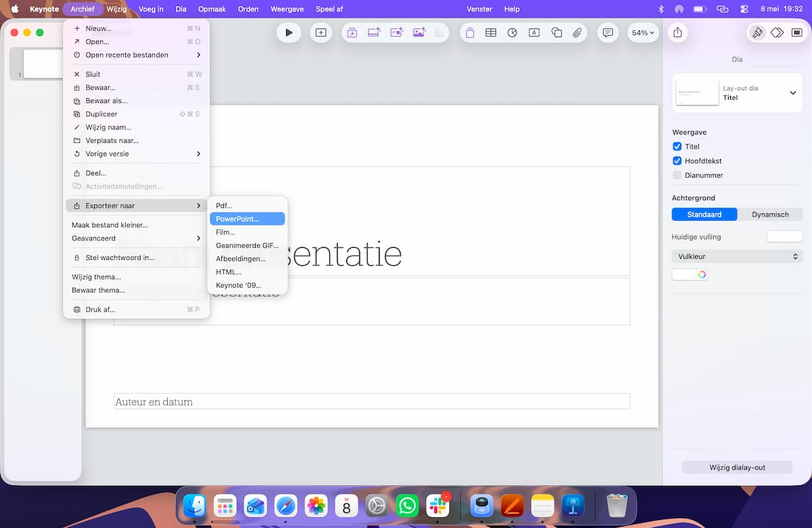Click the Huidige vulling color well
The image size is (812, 528).
coord(785,237)
